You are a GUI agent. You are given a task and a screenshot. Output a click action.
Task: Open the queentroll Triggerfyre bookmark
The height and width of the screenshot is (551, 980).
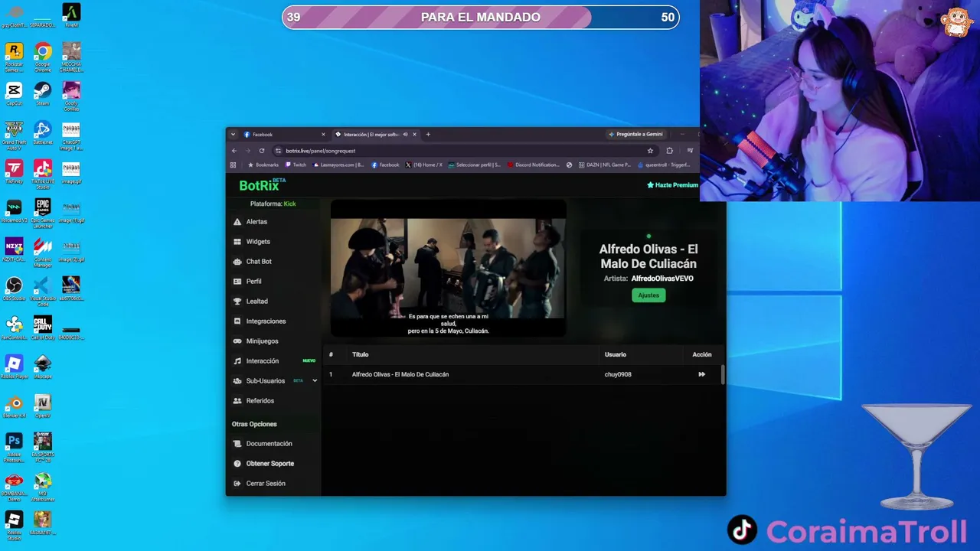tap(664, 165)
